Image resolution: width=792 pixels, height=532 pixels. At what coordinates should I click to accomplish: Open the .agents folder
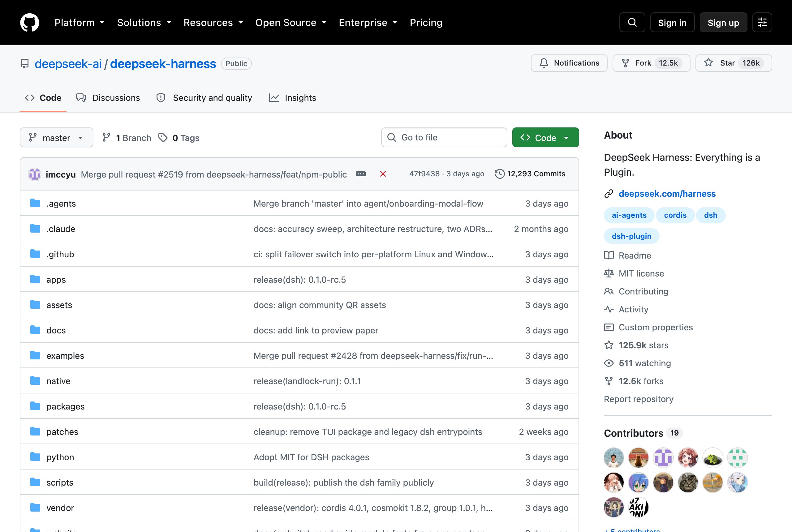(61, 203)
